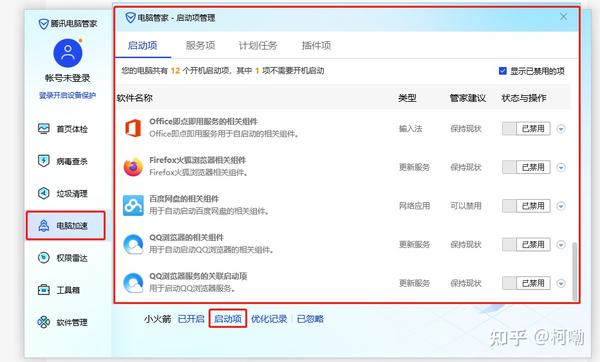Open 首页体检 in the sidebar
This screenshot has width=600, height=362.
(63, 129)
